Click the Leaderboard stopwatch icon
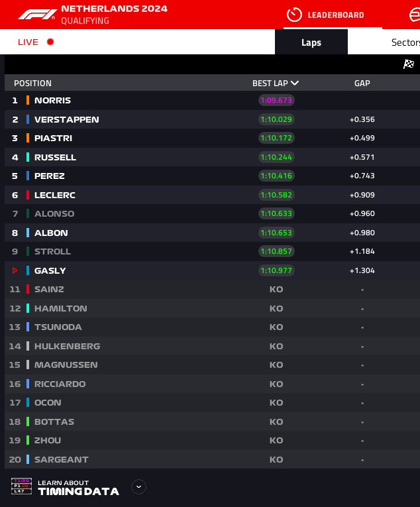 [x=294, y=15]
